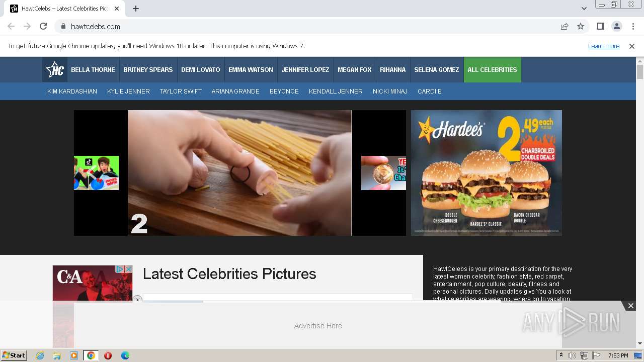The image size is (644, 362).
Task: Open AdChoices icon on C&A ad
Action: 120,269
